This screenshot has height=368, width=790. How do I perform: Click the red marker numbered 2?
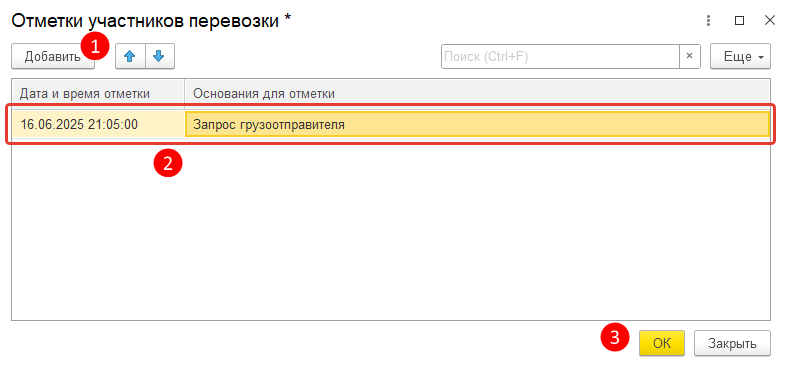(168, 163)
